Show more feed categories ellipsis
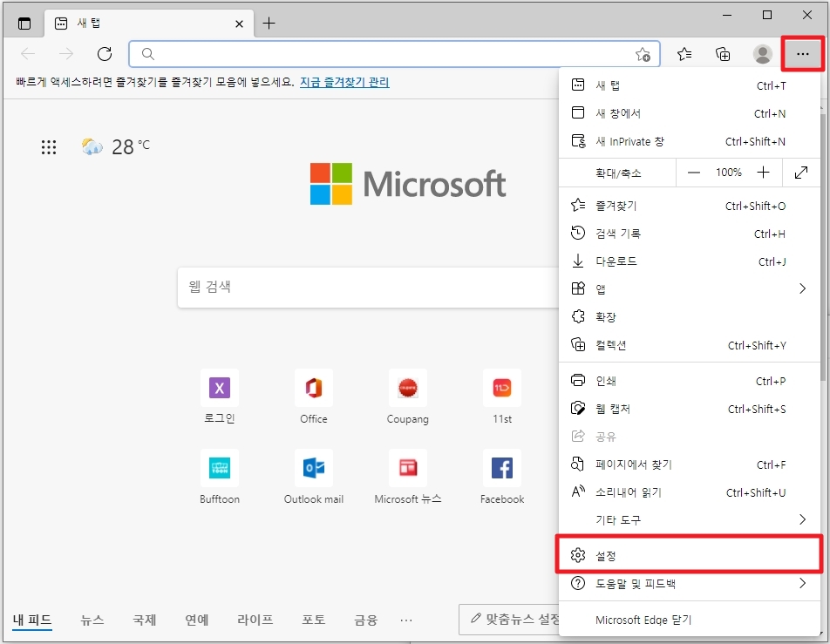Screen dimensions: 830x644 tap(406, 620)
